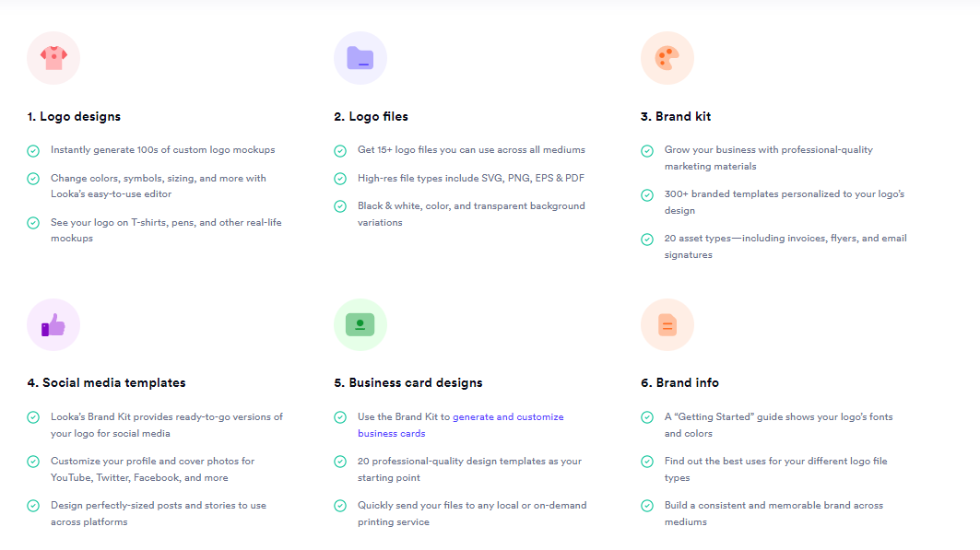Select the '4. Social media templates' heading

pyautogui.click(x=106, y=382)
